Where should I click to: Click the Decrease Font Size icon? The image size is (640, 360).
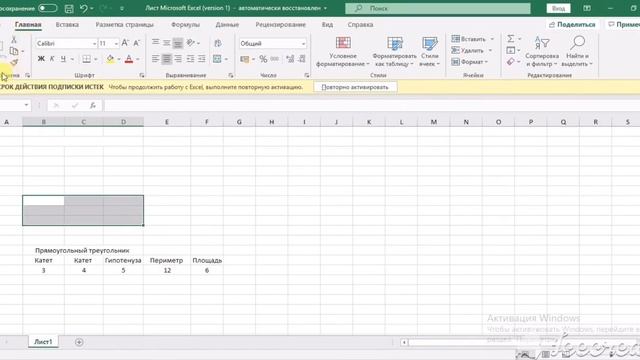137,43
